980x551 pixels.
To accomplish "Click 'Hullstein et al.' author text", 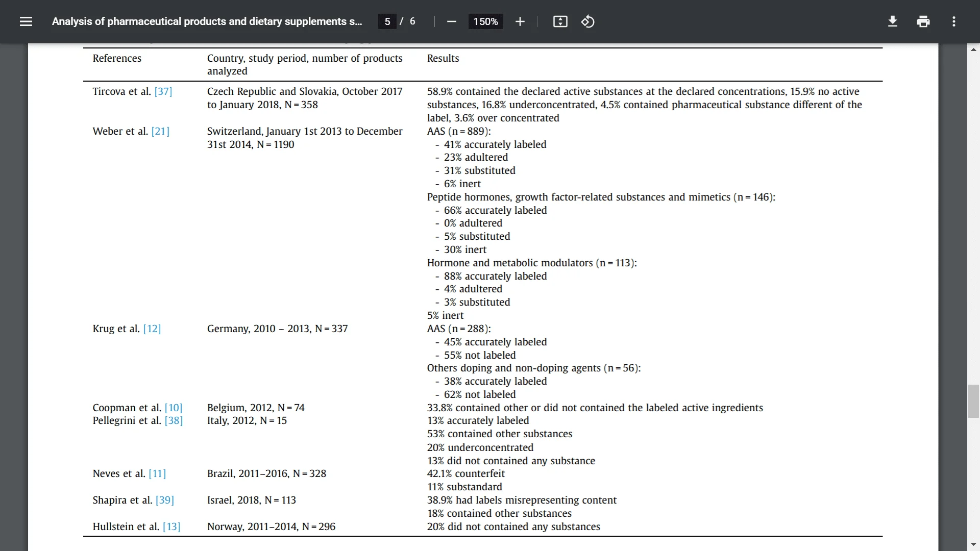I will click(126, 527).
